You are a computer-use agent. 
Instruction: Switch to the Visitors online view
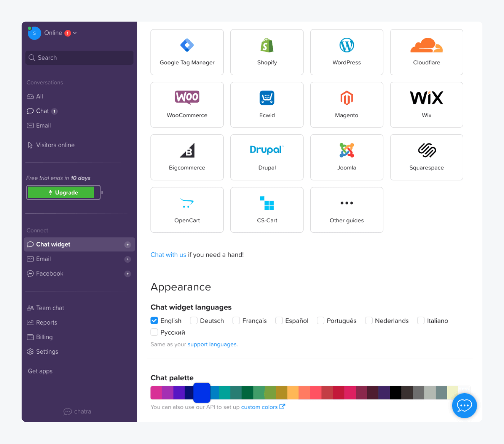55,145
